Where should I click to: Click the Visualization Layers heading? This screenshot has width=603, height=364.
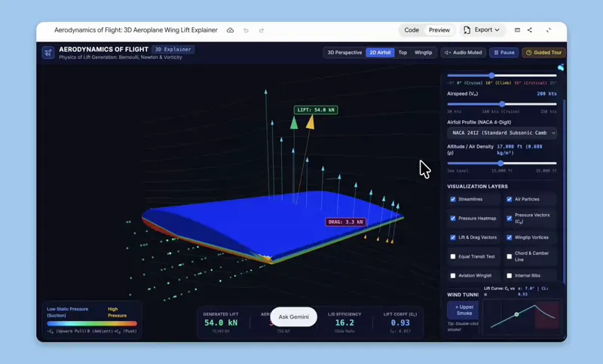coord(477,186)
